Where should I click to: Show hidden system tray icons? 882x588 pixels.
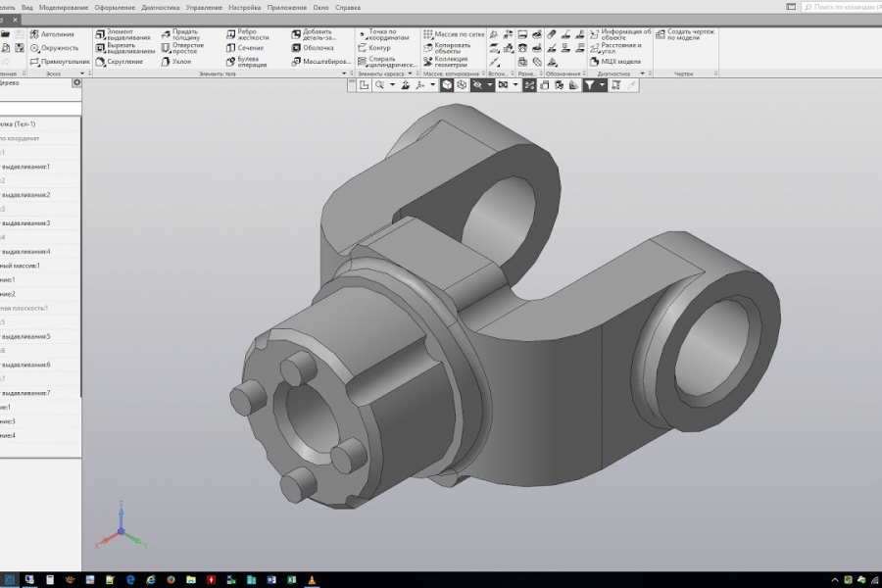click(835, 580)
